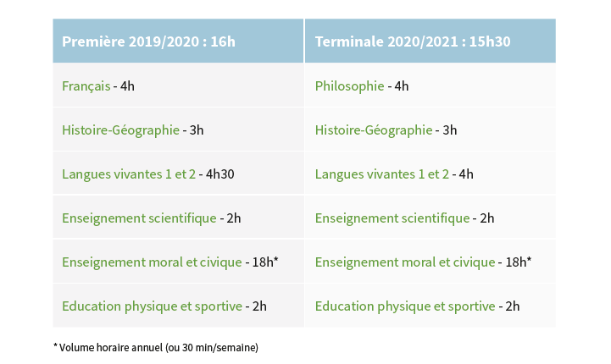The image size is (611, 364).
Task: Click the 4h value beside Français
Action: point(127,86)
